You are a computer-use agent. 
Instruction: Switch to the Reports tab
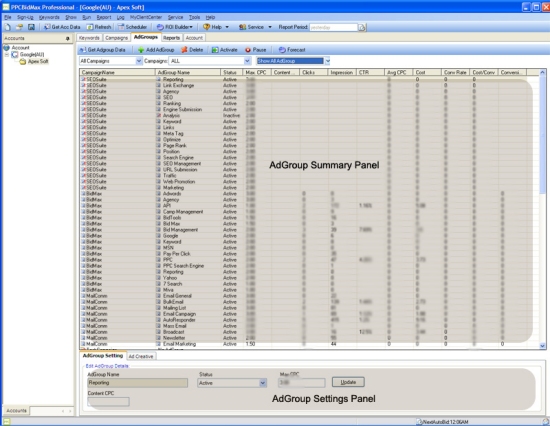click(172, 38)
